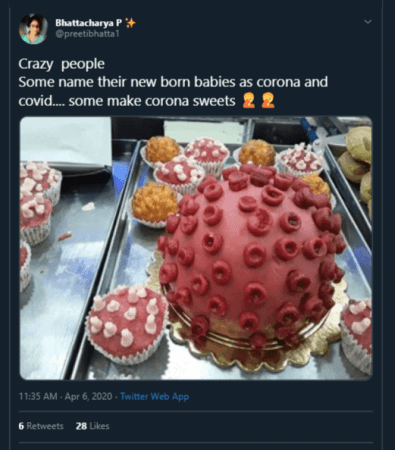View the 28 Likes list
This screenshot has height=450, width=395.
(92, 426)
